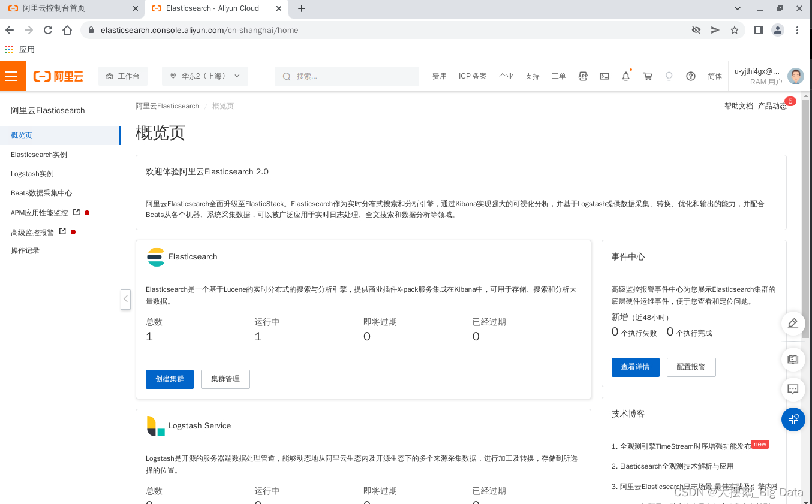Bookmark this page with the star
812x504 pixels.
[x=735, y=30]
